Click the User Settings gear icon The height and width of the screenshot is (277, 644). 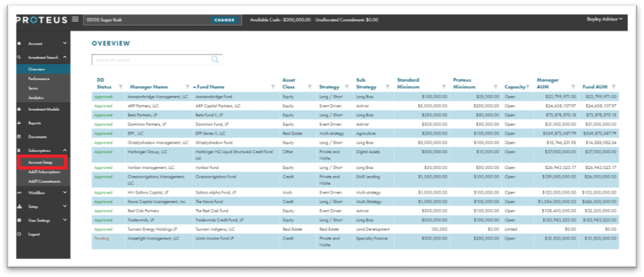(x=20, y=220)
